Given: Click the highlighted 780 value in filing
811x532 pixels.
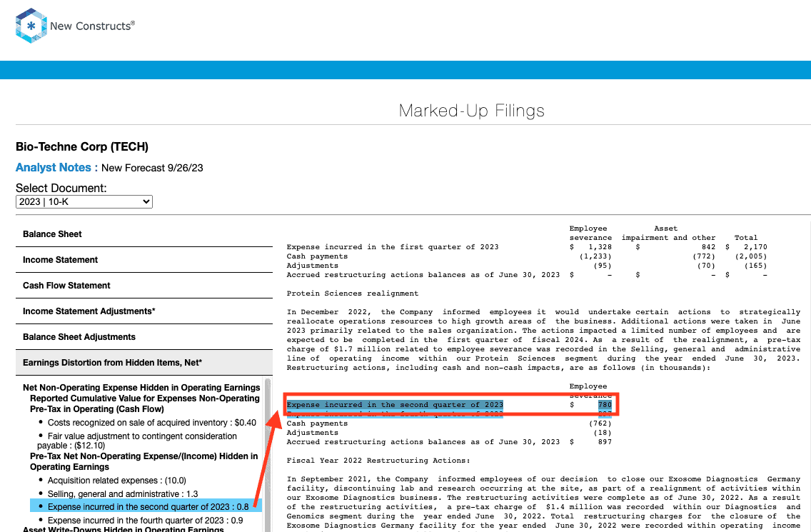Looking at the screenshot, I should pos(605,405).
